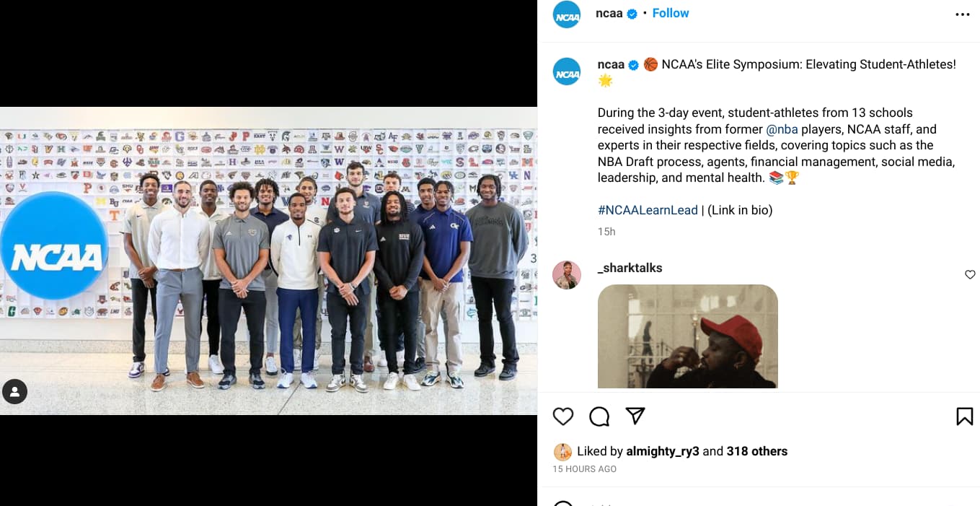Viewport: 980px width, 506px height.
Task: Follow the ncaa account
Action: tap(671, 13)
